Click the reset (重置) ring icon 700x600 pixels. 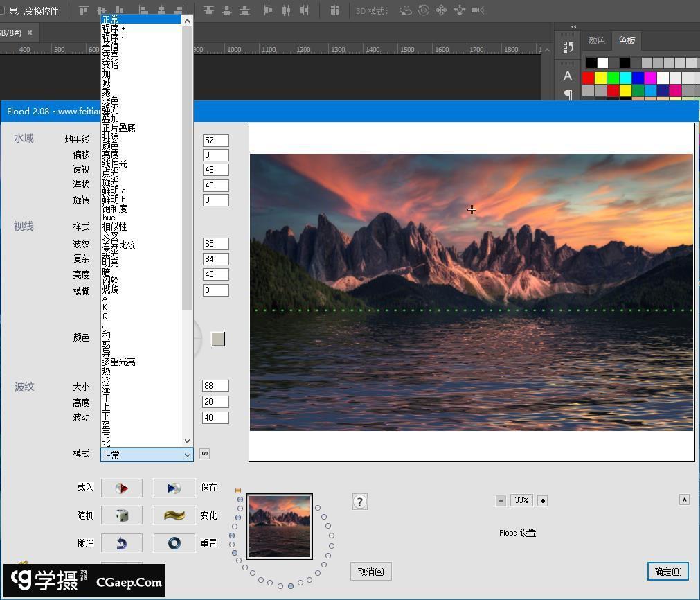174,543
